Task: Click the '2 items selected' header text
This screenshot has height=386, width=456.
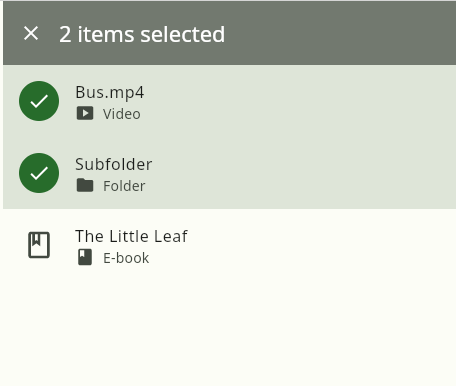Action: point(142,34)
